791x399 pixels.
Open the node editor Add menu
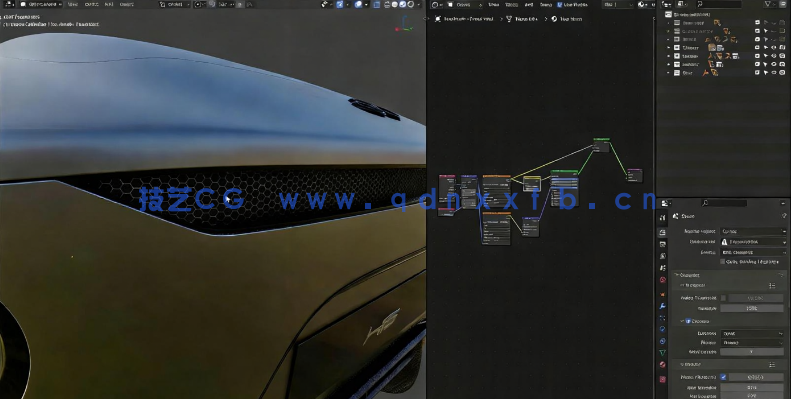tap(529, 5)
